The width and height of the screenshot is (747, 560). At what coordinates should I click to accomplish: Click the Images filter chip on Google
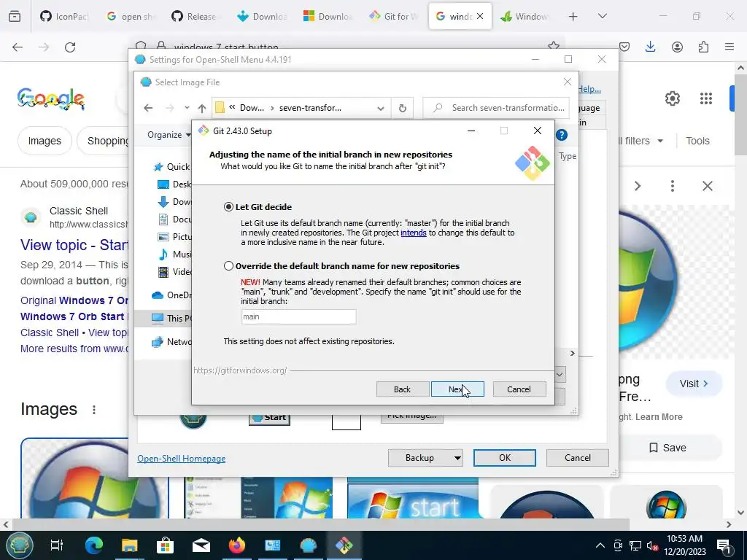[x=44, y=141]
